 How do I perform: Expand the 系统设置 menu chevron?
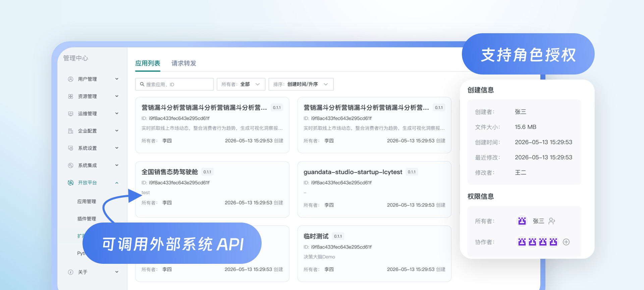pos(117,148)
